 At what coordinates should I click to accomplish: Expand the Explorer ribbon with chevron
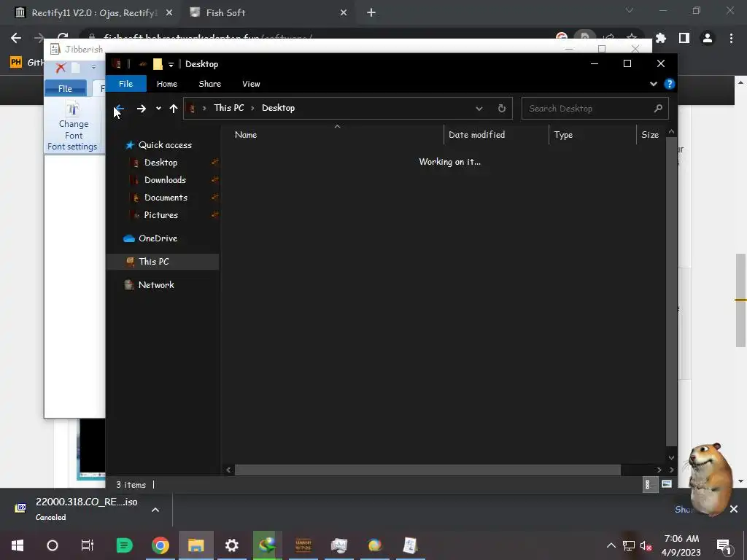tap(653, 84)
